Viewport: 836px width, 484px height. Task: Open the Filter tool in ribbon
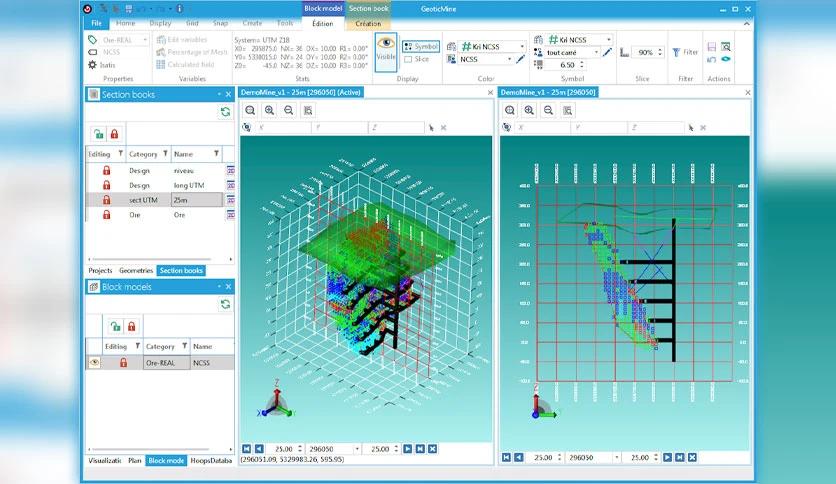tap(685, 52)
